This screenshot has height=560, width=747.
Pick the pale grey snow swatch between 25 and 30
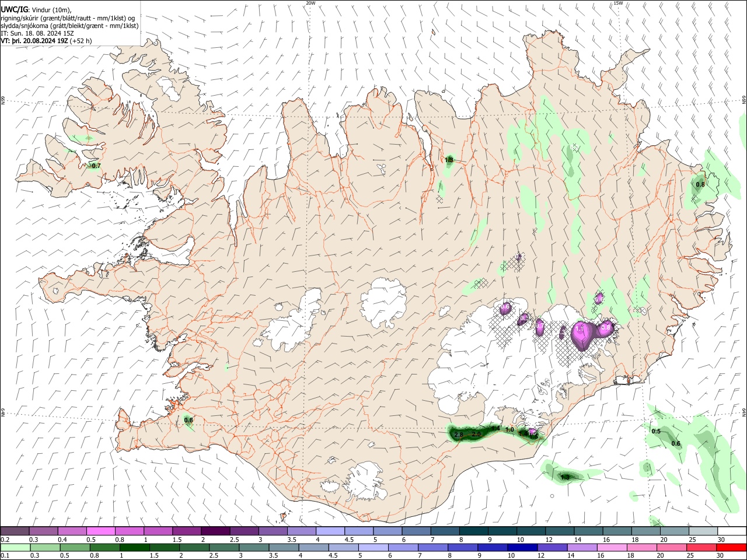tap(703, 531)
